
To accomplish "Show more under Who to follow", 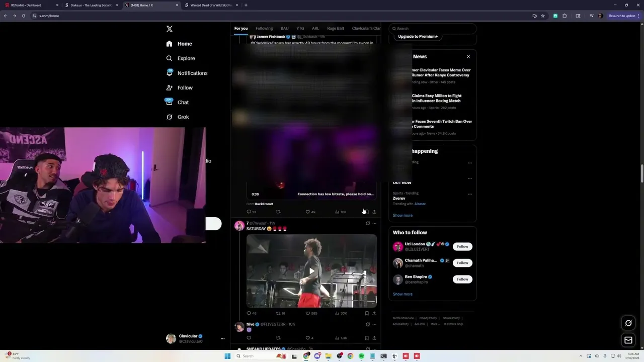I will pos(403,294).
